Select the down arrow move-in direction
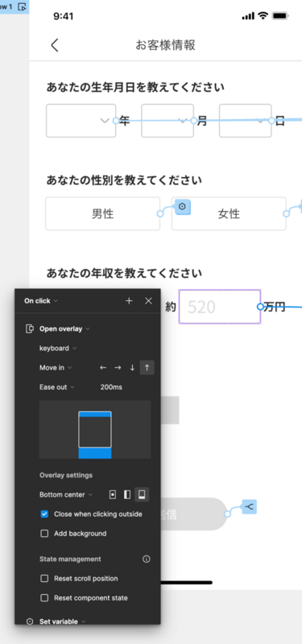302x644 pixels. tap(132, 368)
